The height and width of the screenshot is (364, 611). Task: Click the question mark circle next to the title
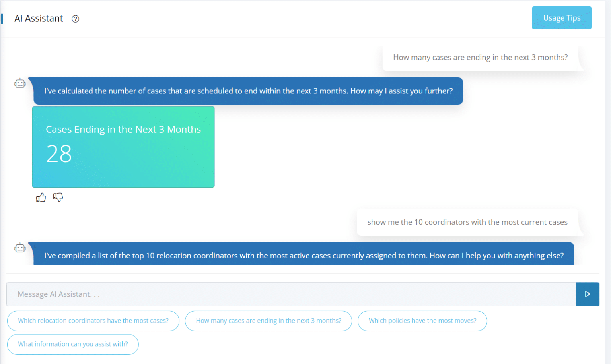click(75, 19)
